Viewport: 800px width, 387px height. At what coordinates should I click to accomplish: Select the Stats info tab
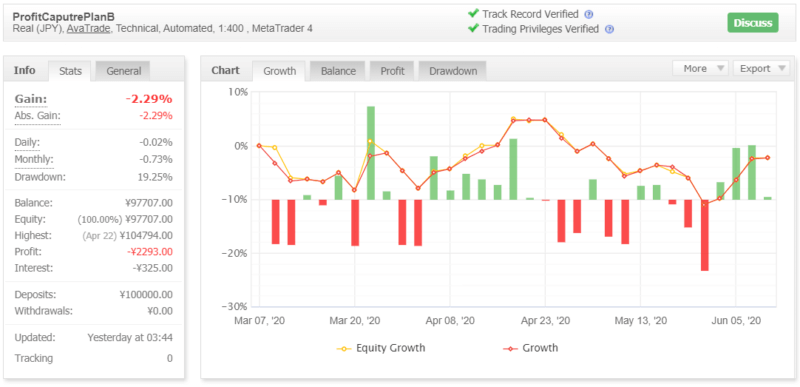(70, 71)
